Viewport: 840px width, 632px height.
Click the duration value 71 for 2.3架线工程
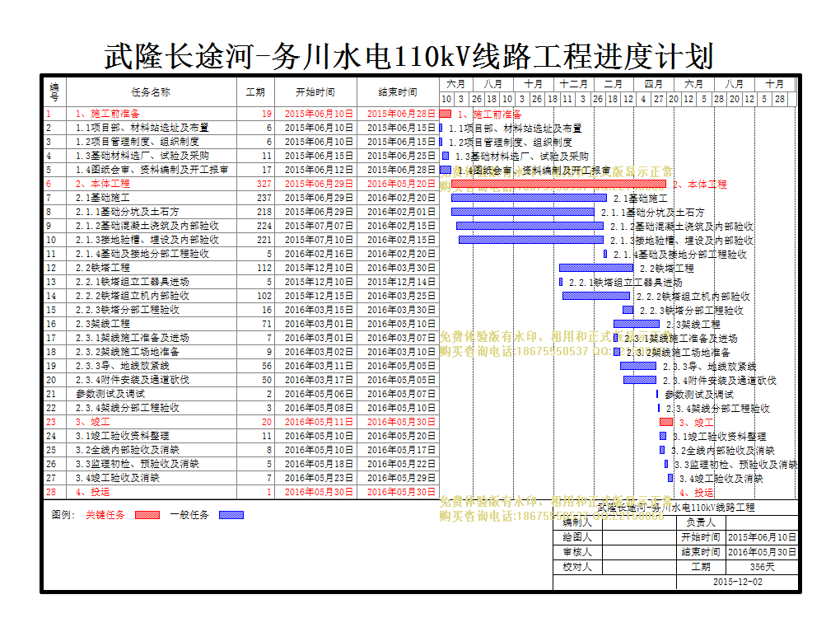click(267, 324)
